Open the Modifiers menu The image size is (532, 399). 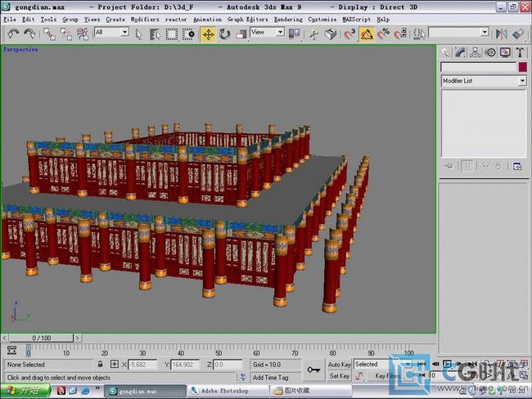point(145,20)
